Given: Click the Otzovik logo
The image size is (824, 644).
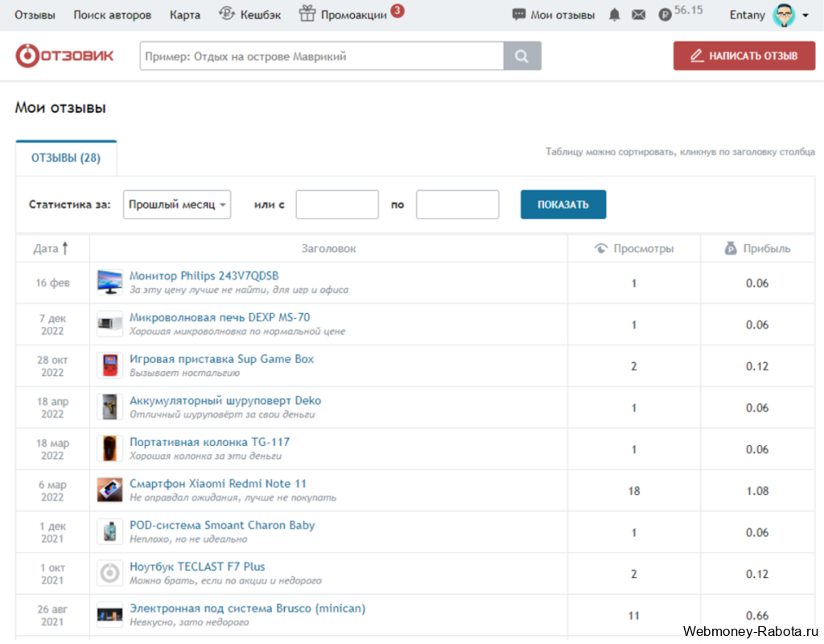Looking at the screenshot, I should pos(64,56).
